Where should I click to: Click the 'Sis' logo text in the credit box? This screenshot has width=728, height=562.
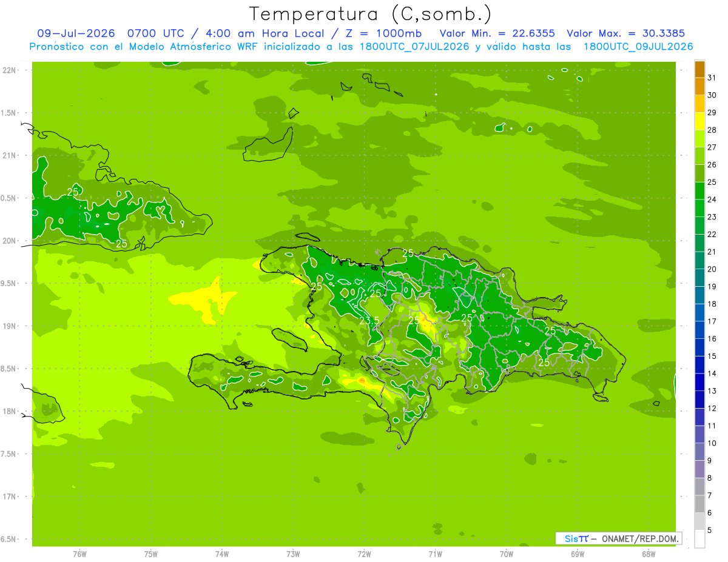point(571,538)
